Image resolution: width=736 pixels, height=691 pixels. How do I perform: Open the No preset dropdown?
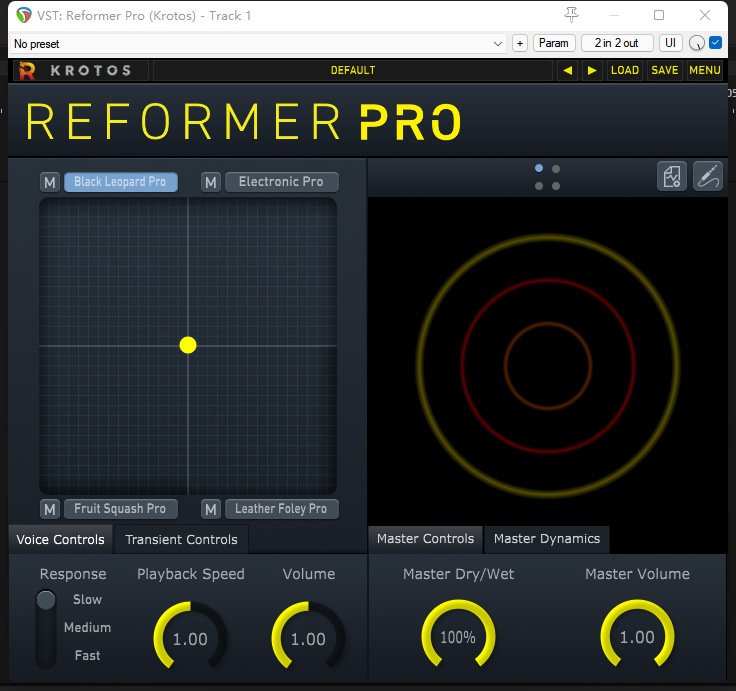(258, 44)
